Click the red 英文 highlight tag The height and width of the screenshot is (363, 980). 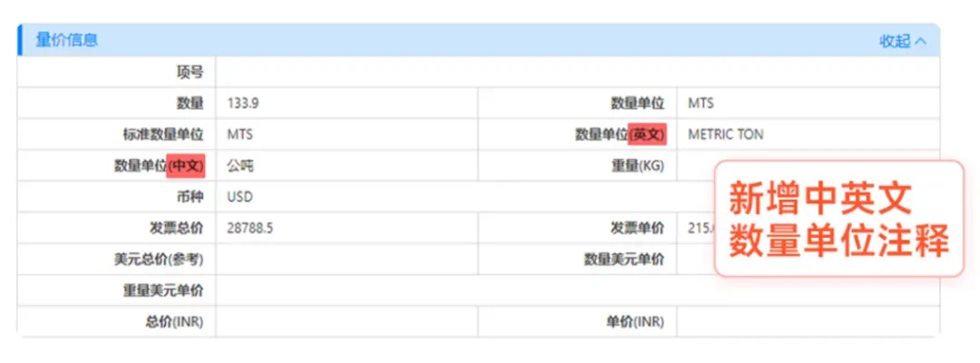(648, 134)
